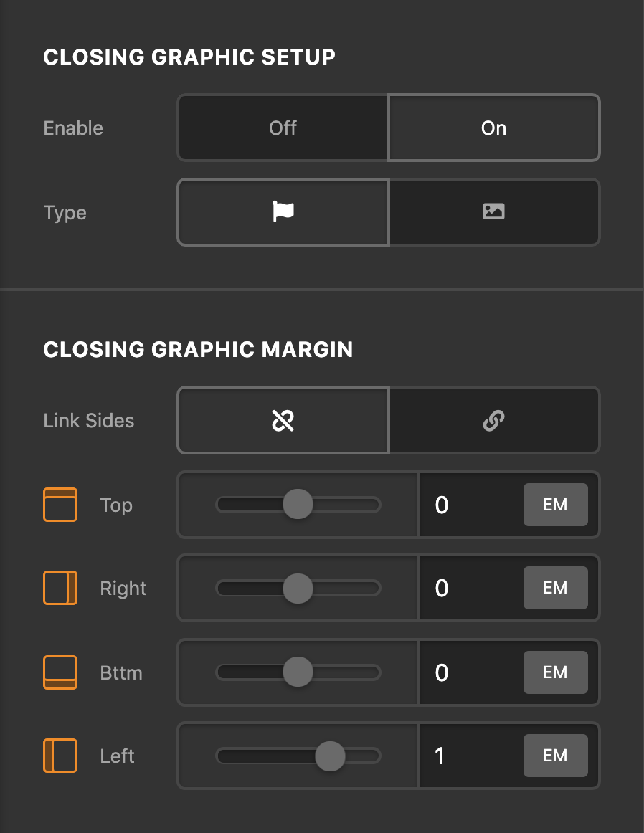Click the orange Left margin side icon
The width and height of the screenshot is (644, 833).
pos(60,756)
